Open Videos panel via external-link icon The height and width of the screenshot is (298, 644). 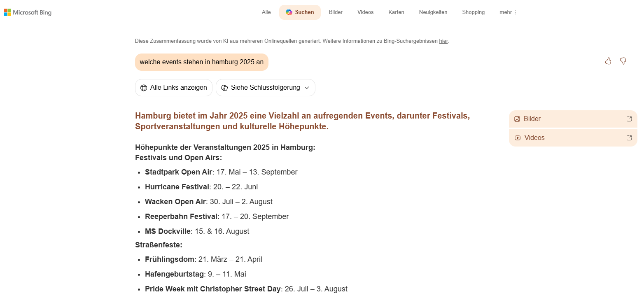point(629,138)
